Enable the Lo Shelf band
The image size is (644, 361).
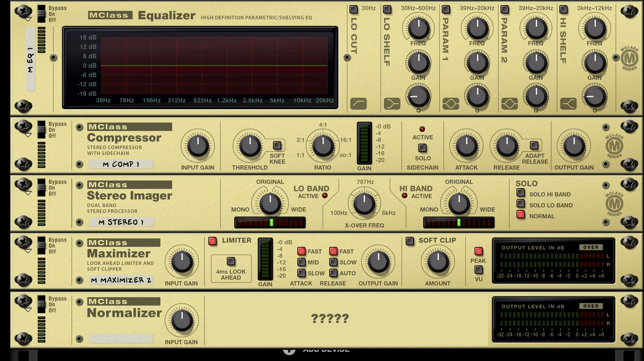pos(387,9)
